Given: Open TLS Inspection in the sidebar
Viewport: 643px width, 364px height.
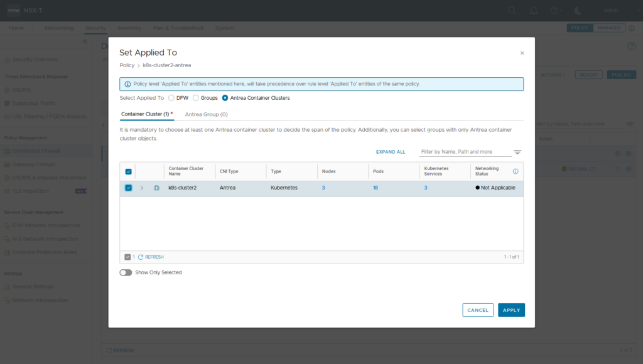Looking at the screenshot, I should coord(30,191).
